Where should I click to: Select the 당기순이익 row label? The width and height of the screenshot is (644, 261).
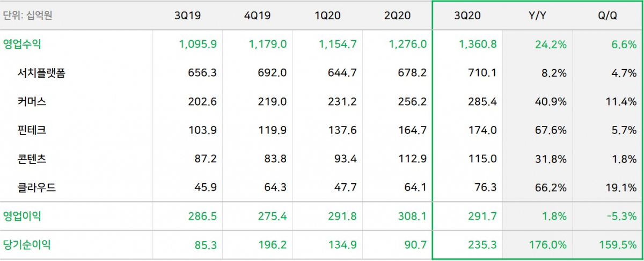click(x=27, y=245)
